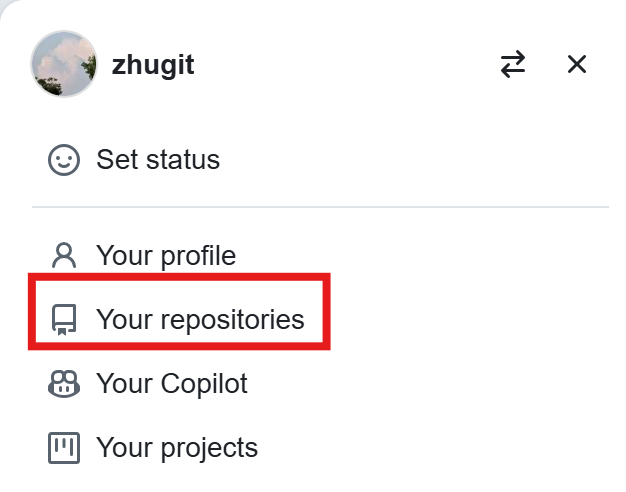This screenshot has height=492, width=626.
Task: Click the repository book icon
Action: click(64, 319)
